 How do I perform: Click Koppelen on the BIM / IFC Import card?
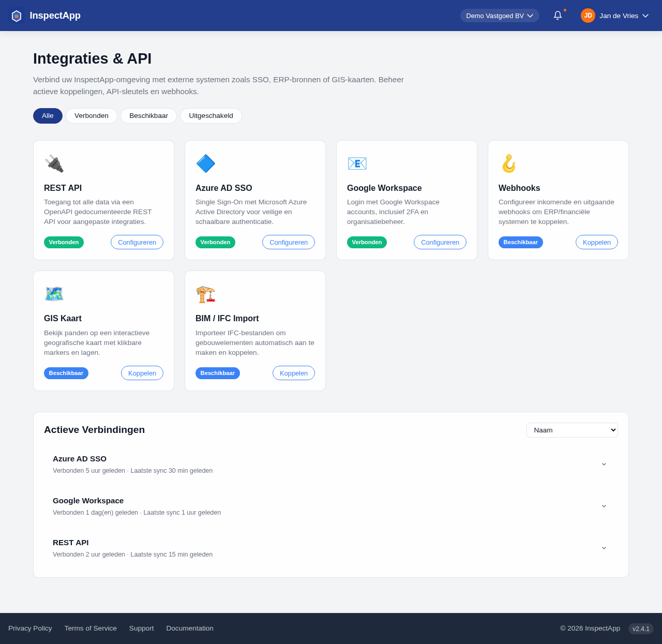[x=294, y=373]
